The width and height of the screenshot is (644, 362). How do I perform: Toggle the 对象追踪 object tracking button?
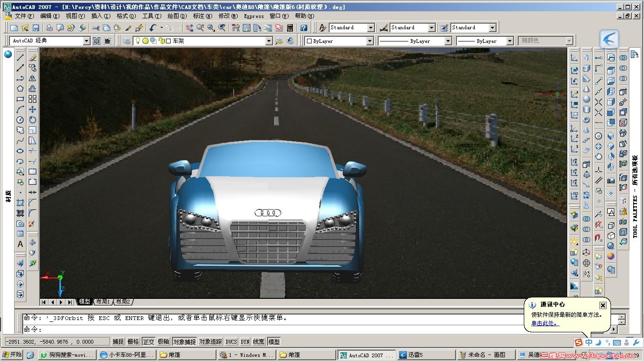coord(210,342)
